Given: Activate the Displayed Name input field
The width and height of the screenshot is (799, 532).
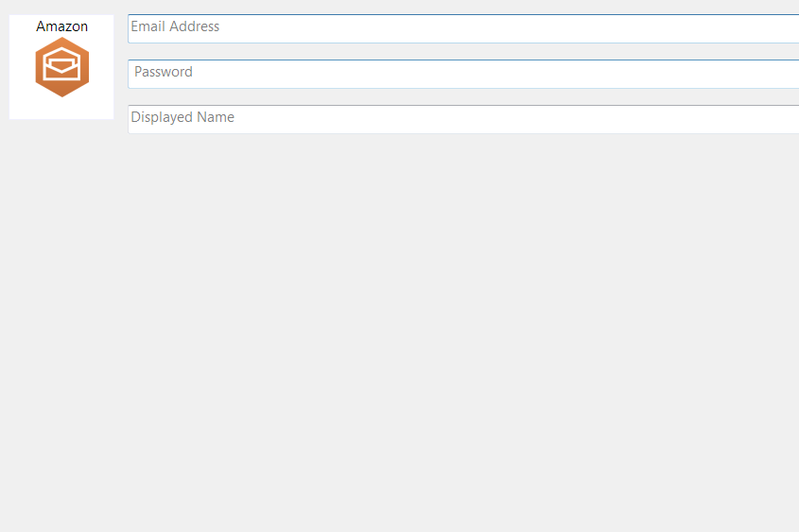Looking at the screenshot, I should coord(463,119).
